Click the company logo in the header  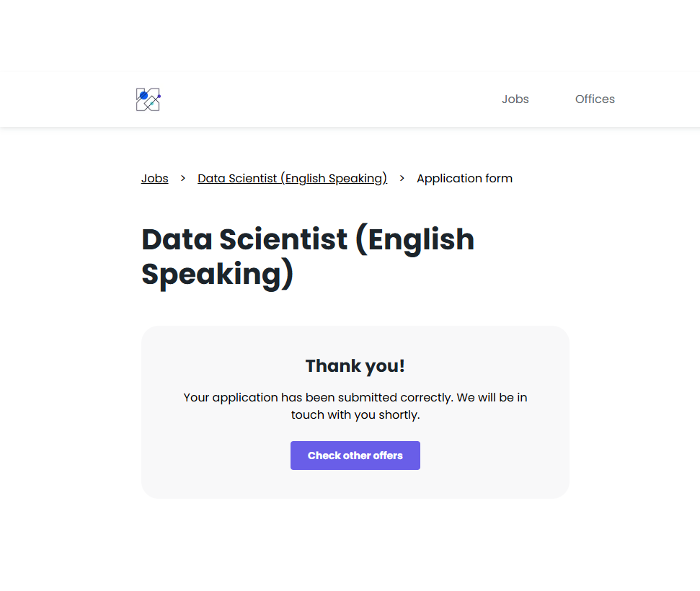click(x=148, y=99)
